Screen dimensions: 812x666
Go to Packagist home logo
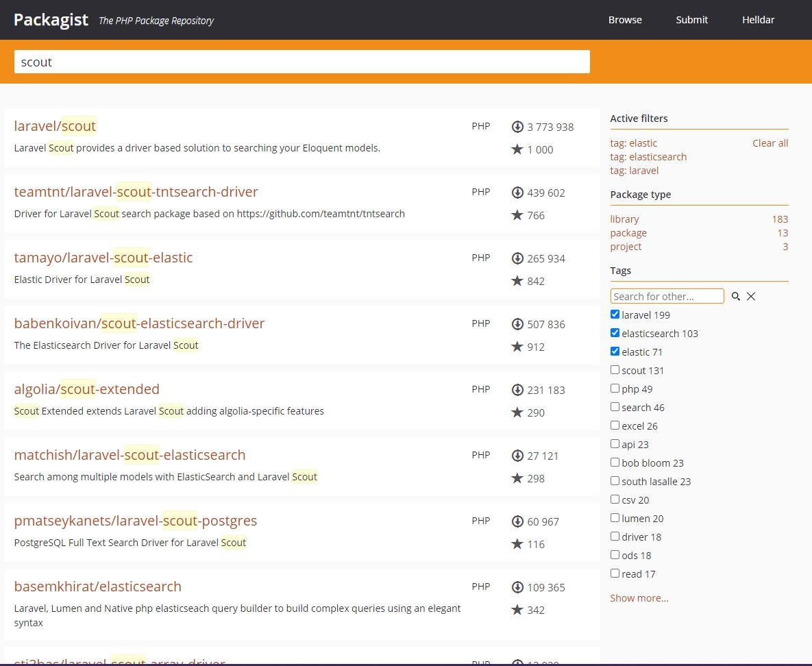click(51, 20)
